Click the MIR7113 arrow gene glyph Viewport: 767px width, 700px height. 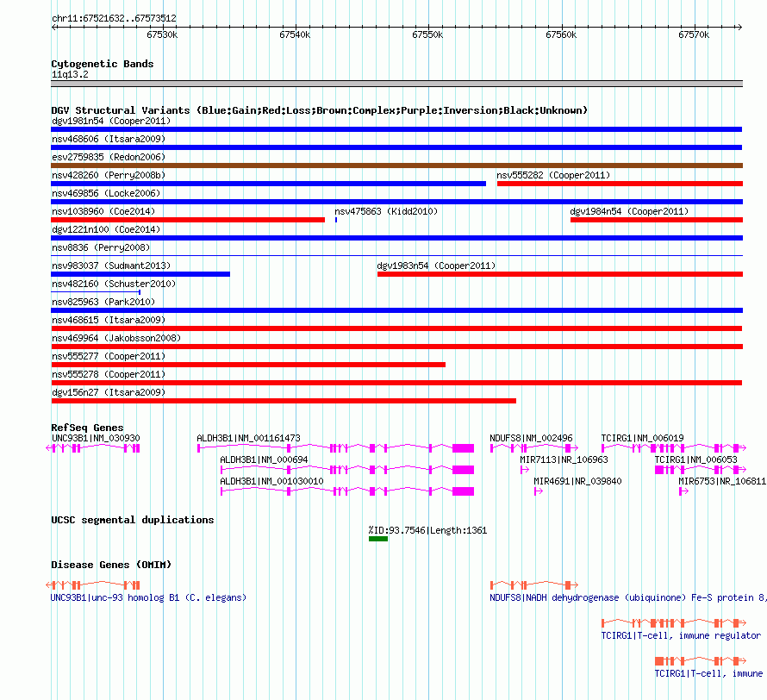[525, 470]
